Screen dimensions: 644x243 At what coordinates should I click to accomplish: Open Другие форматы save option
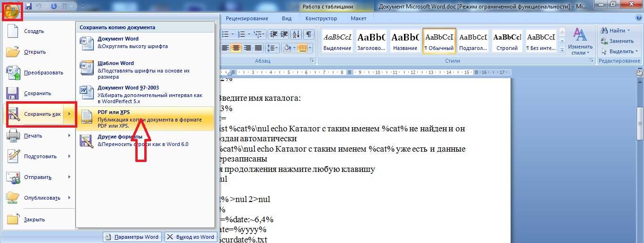click(x=147, y=141)
